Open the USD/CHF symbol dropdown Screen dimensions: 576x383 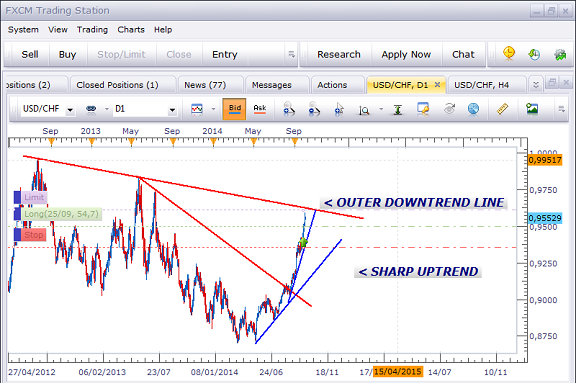[x=70, y=110]
